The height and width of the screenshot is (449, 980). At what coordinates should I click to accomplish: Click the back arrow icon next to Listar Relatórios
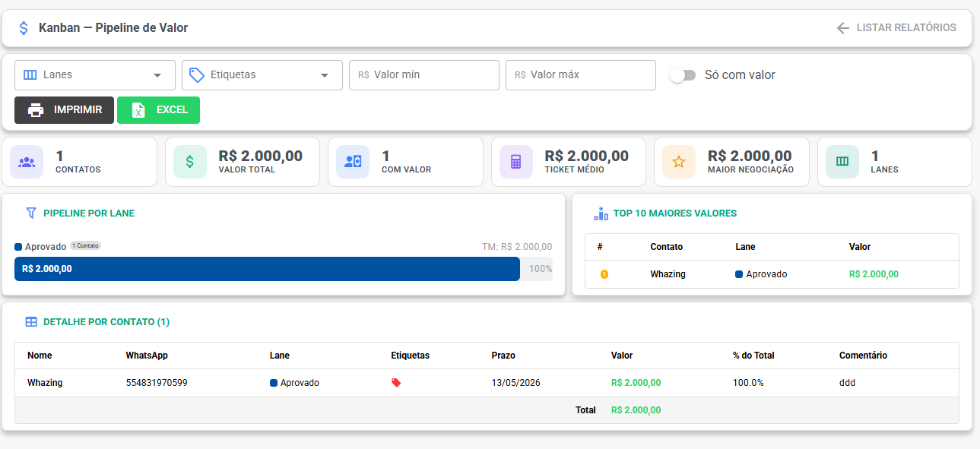tap(842, 28)
